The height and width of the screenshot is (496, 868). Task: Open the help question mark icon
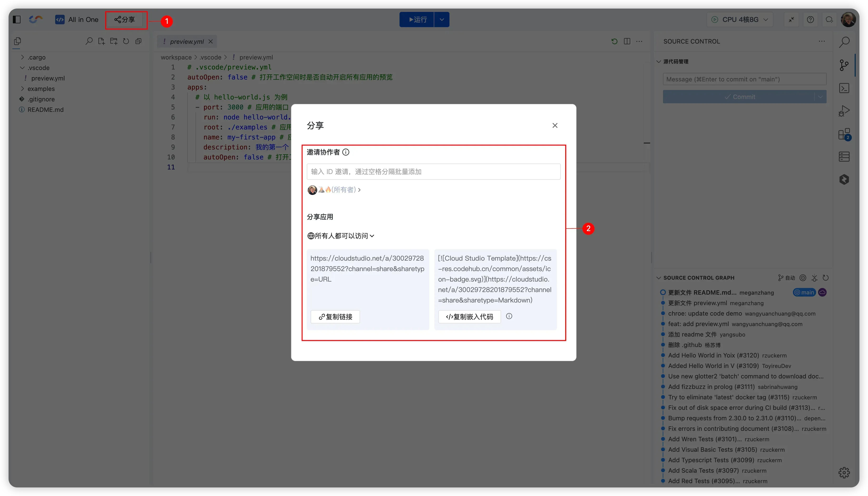[810, 20]
